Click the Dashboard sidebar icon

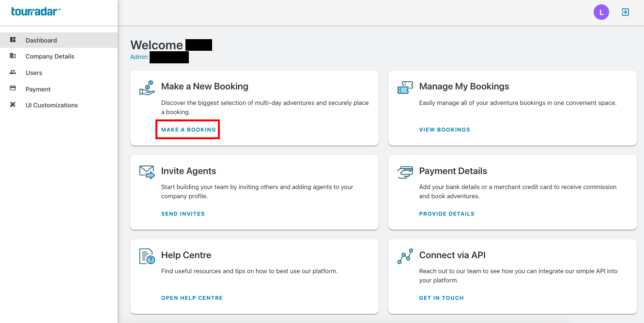click(x=13, y=40)
